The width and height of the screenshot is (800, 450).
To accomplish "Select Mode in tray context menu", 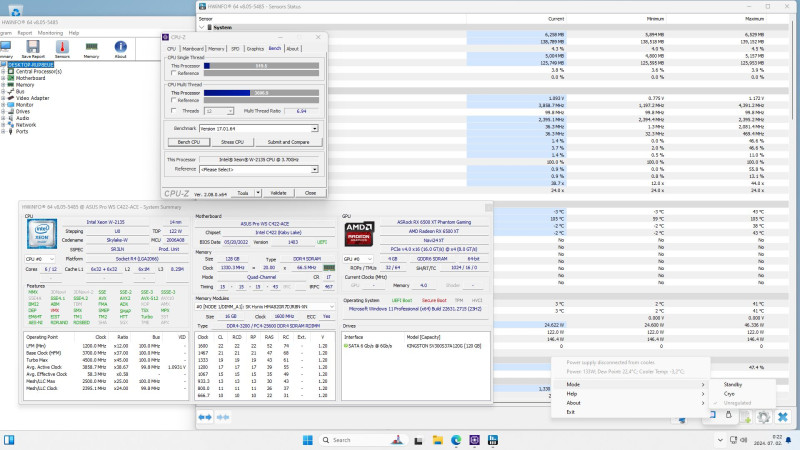I will tap(631, 384).
